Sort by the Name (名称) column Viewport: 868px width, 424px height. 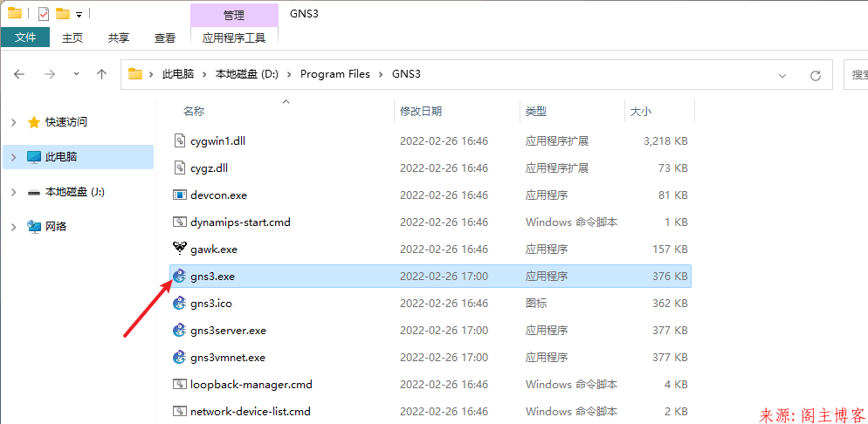click(194, 112)
